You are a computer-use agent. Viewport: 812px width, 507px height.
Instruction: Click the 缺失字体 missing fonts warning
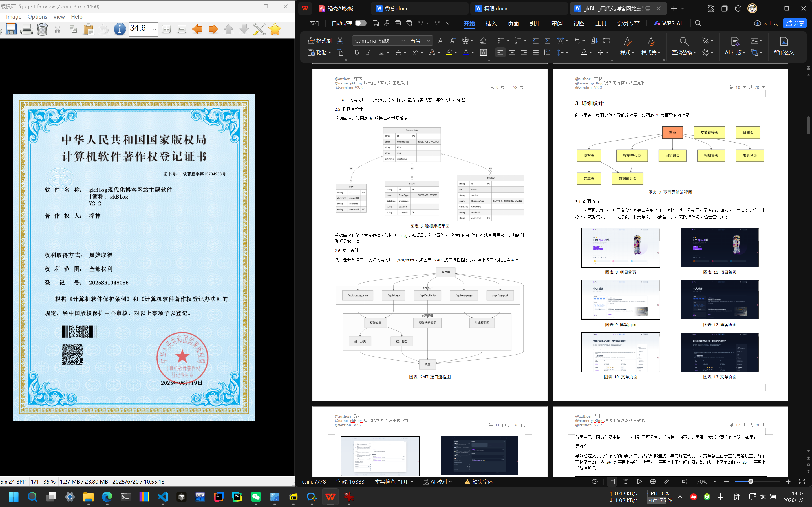[x=479, y=482]
